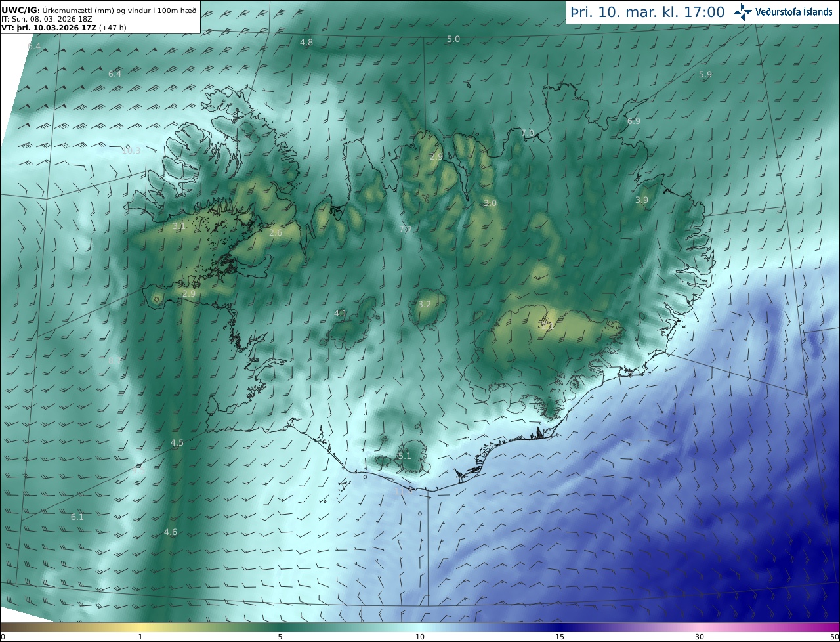Click the color scale at the 10 tick

click(x=420, y=626)
